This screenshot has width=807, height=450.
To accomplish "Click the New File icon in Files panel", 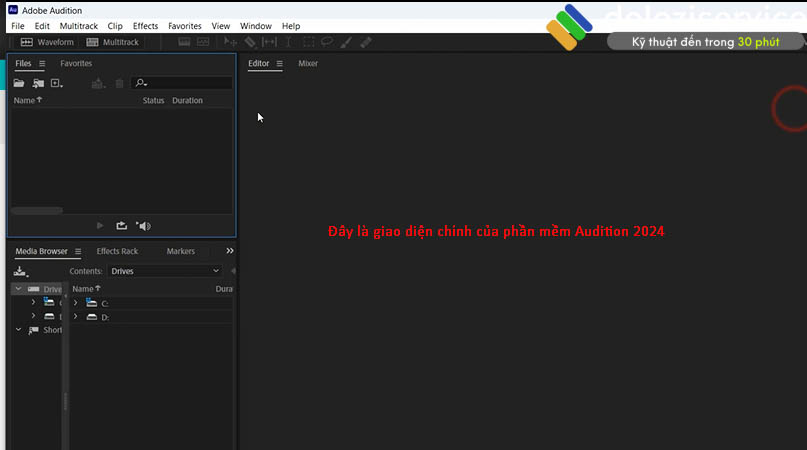I will click(x=56, y=84).
